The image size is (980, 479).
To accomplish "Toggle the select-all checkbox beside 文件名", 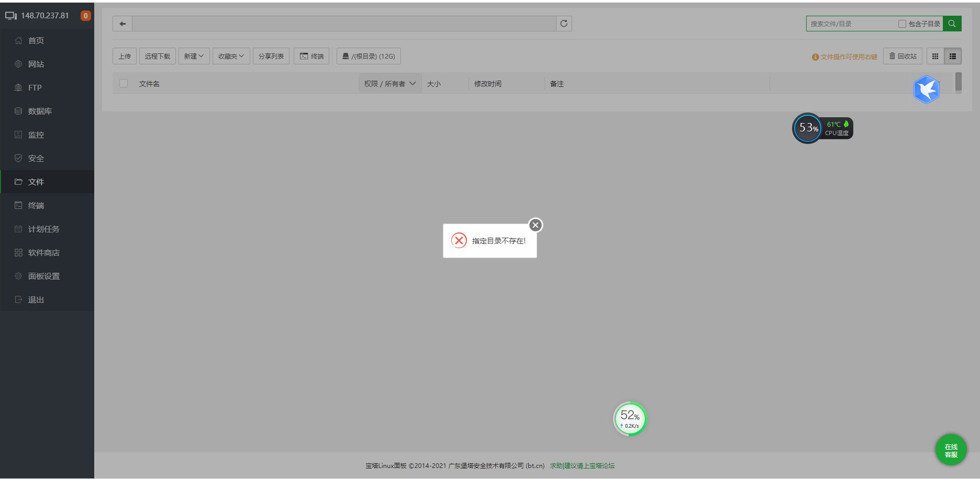I will (124, 83).
